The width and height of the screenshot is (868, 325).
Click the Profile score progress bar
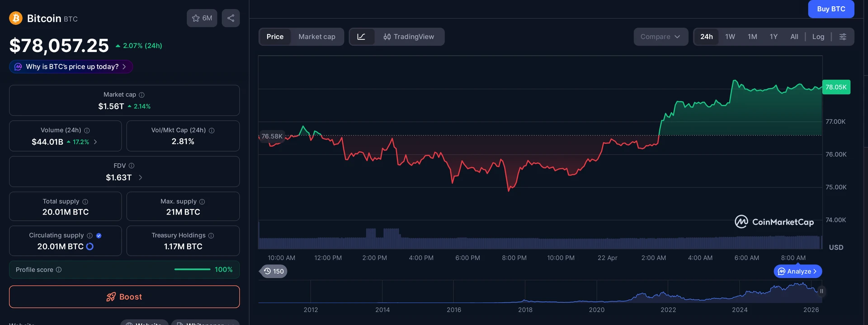[192, 269]
